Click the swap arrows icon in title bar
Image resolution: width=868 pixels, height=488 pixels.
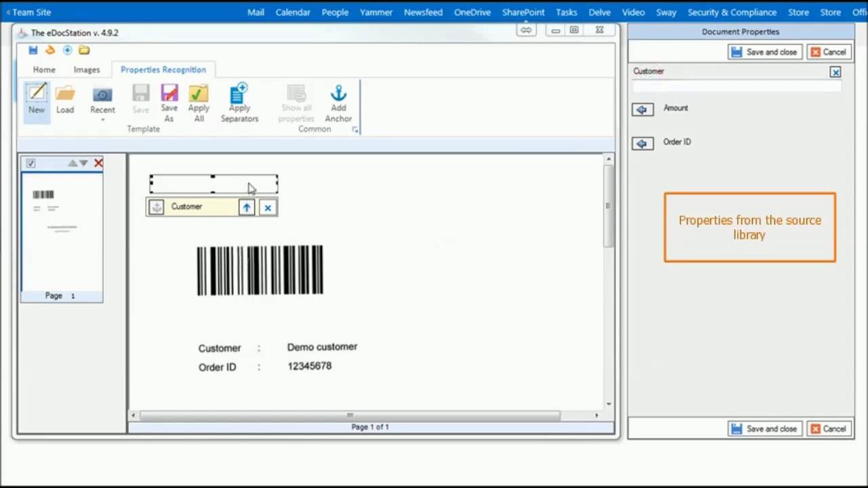pos(526,30)
